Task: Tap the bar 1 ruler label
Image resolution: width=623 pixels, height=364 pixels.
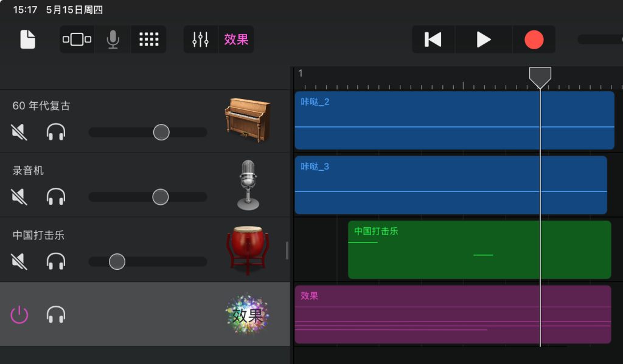Action: [301, 74]
